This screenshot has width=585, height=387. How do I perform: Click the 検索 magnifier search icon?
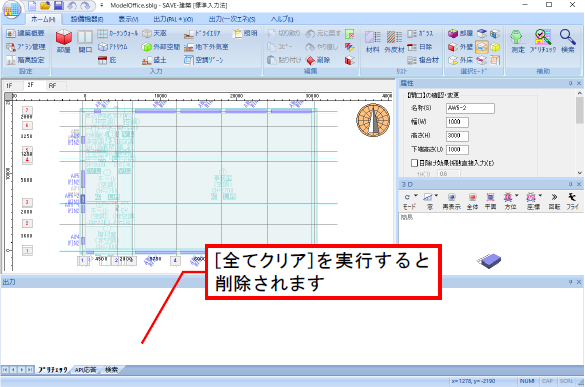pos(567,41)
